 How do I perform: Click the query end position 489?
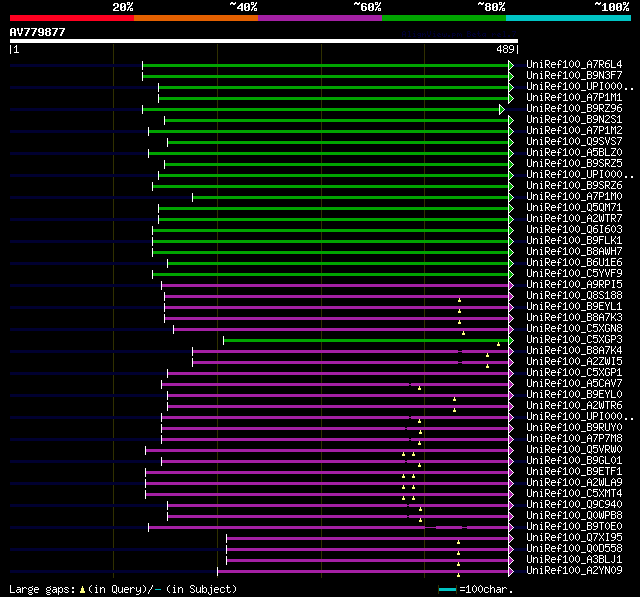(x=505, y=49)
